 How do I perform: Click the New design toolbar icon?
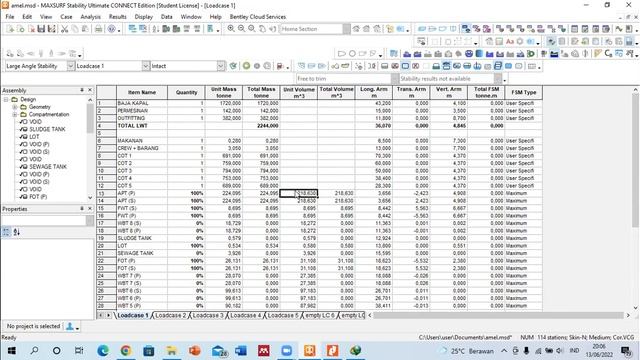[10, 29]
